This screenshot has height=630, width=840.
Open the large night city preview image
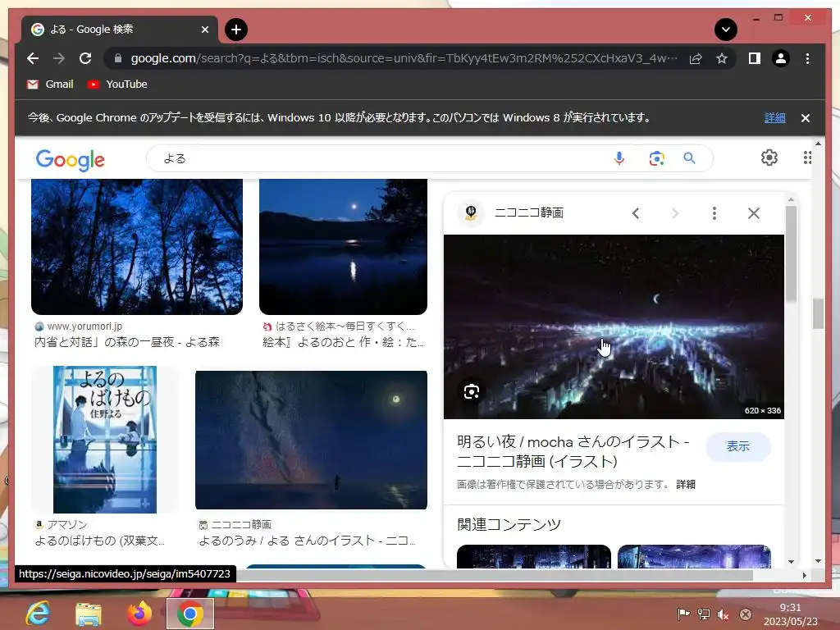pyautogui.click(x=614, y=326)
